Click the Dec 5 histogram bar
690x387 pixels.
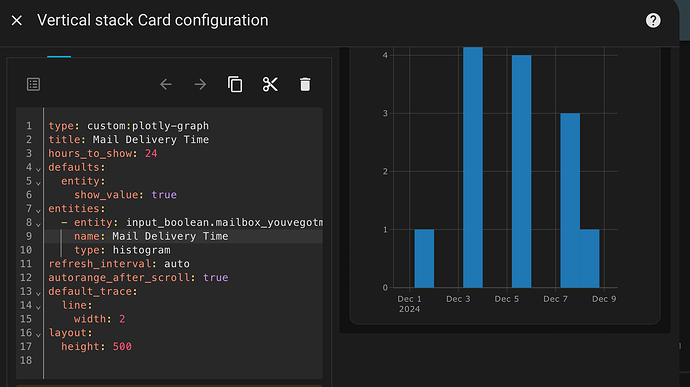521,171
